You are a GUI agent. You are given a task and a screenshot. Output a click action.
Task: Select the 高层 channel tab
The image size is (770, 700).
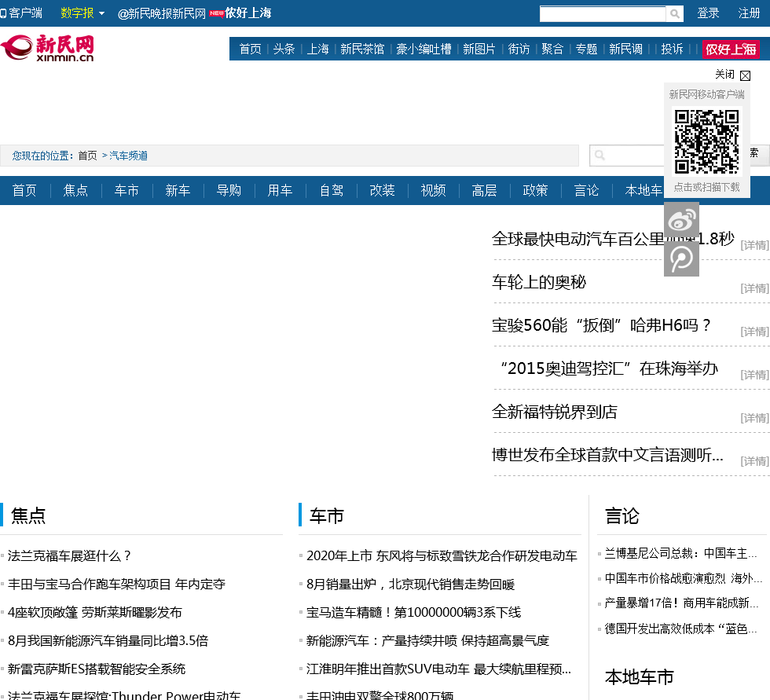tap(484, 190)
